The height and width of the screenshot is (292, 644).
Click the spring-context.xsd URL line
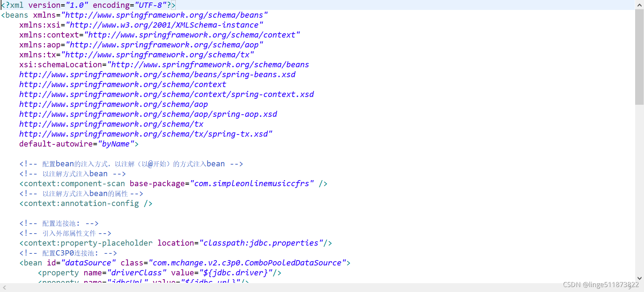pos(166,95)
